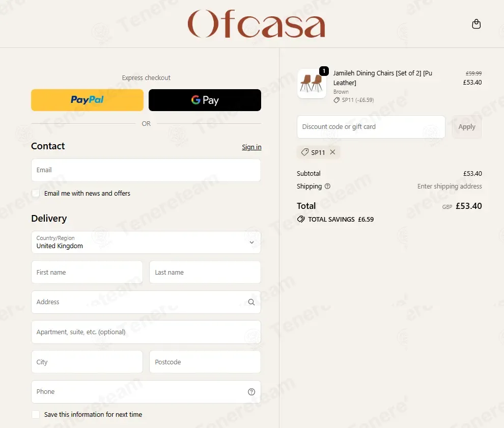Focus the Postcode input field
Image resolution: width=504 pixels, height=428 pixels.
coord(205,362)
